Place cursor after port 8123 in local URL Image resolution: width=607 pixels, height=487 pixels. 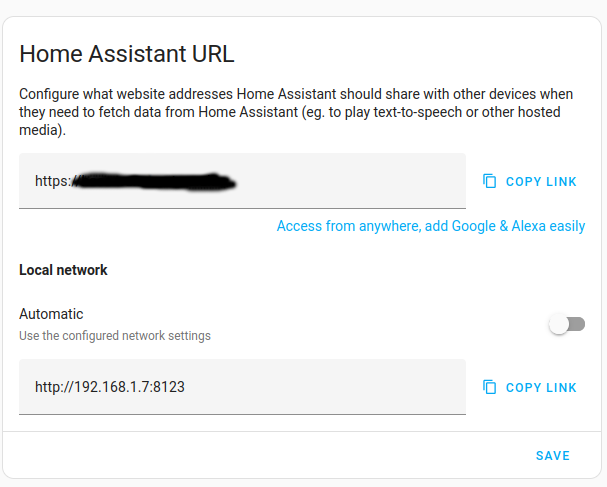pyautogui.click(x=186, y=387)
